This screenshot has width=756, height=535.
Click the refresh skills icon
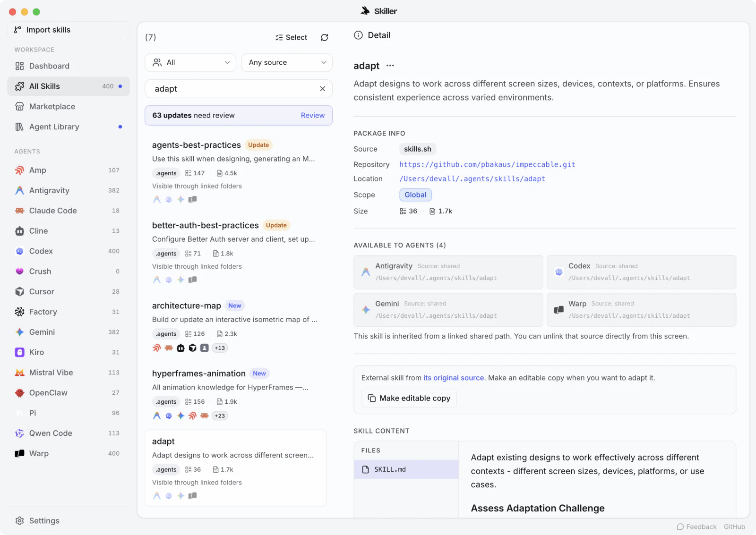point(324,37)
